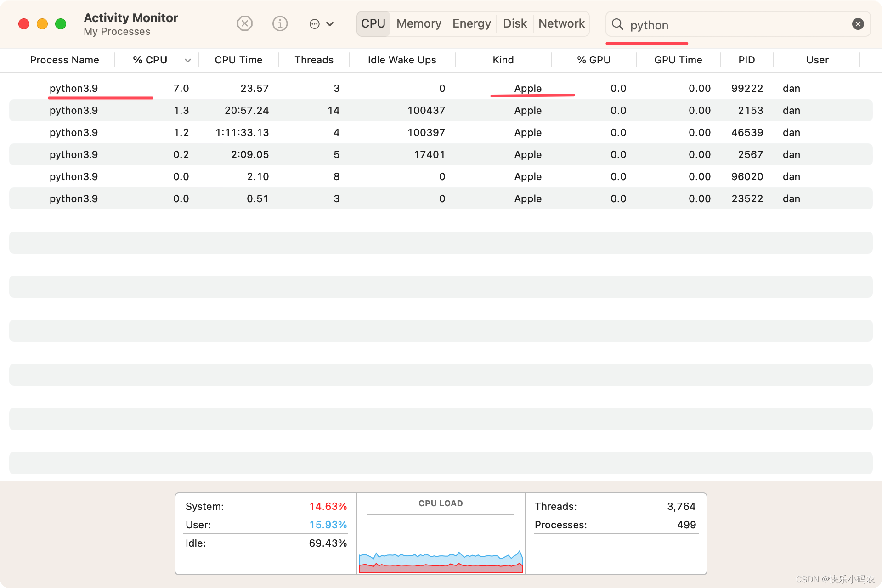882x588 pixels.
Task: Click the Disk tab in Activity Monitor
Action: pos(514,23)
